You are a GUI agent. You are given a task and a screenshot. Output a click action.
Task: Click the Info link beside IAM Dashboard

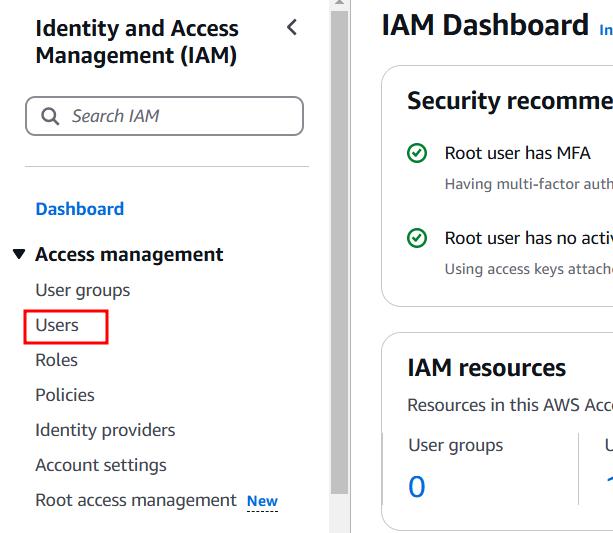tap(605, 31)
